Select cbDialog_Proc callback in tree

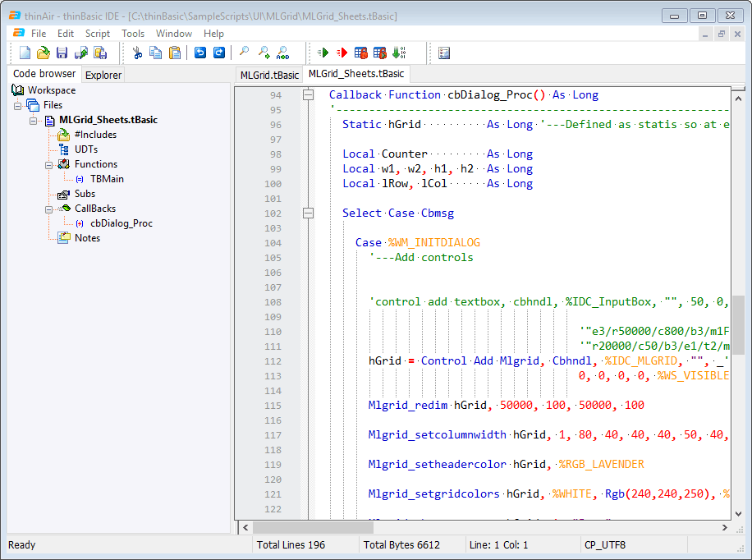click(x=122, y=223)
